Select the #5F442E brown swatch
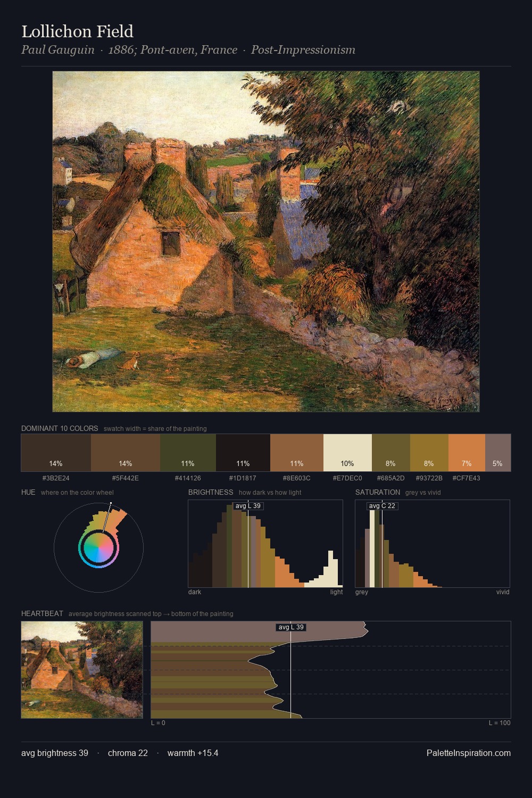The height and width of the screenshot is (798, 532). [126, 453]
